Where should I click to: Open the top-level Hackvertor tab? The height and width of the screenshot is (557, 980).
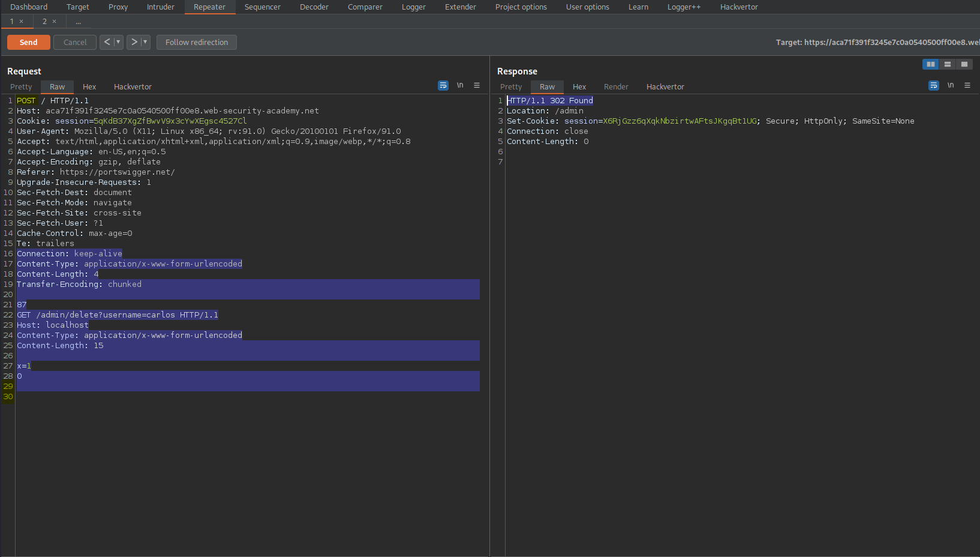click(739, 7)
